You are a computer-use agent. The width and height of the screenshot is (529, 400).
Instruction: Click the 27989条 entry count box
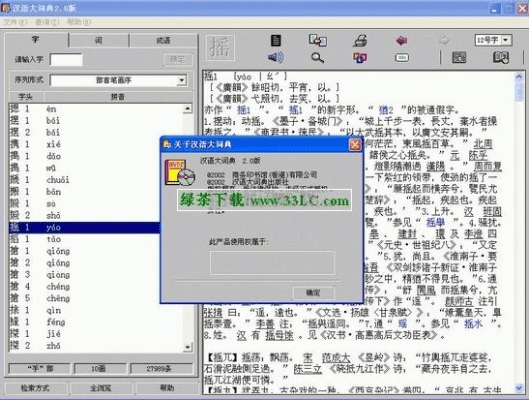pos(161,369)
